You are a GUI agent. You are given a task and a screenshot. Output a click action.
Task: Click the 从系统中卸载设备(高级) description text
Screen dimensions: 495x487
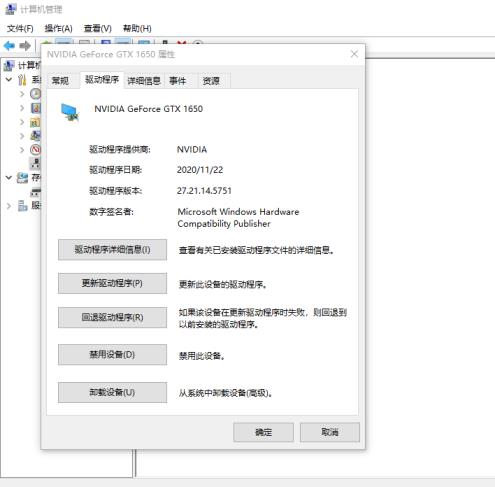225,393
